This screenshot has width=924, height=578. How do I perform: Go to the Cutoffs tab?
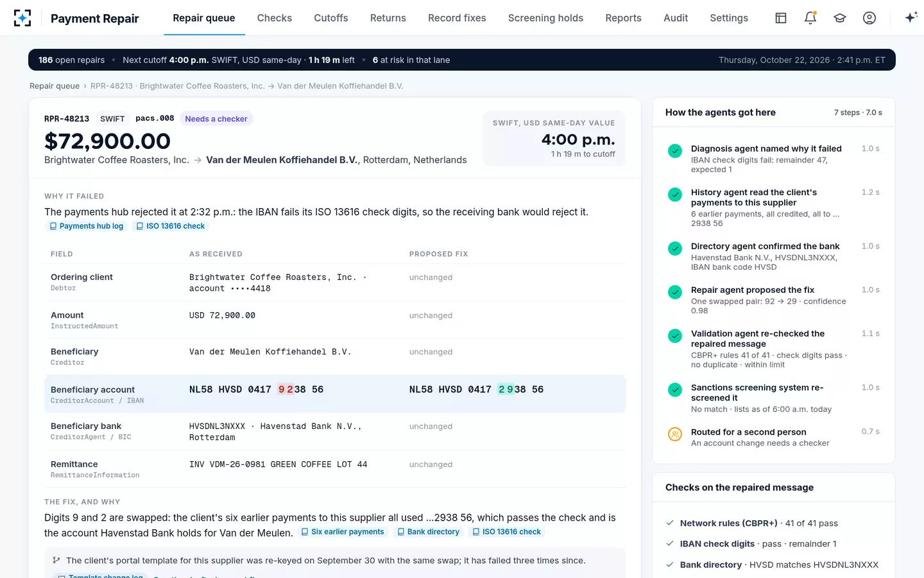[x=331, y=18]
